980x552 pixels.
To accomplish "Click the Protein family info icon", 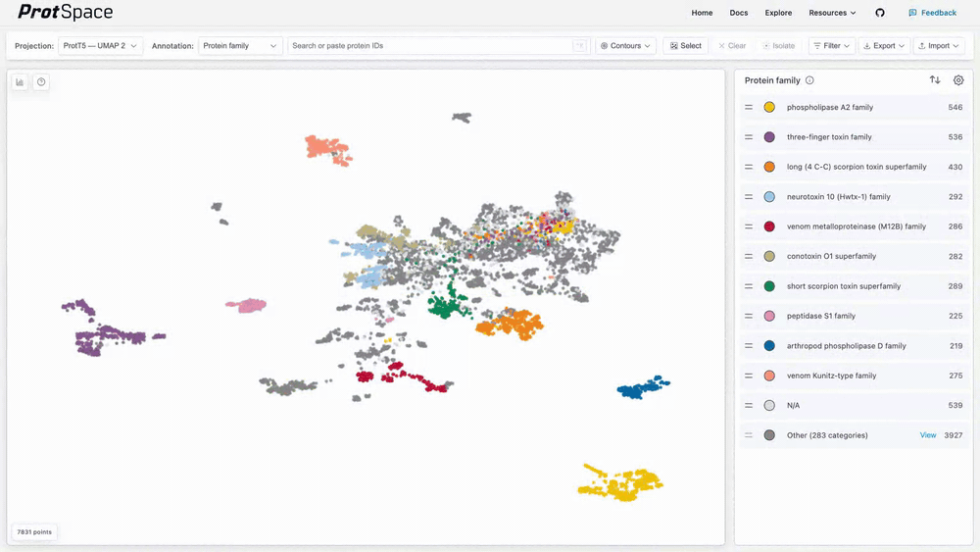I will click(x=809, y=80).
